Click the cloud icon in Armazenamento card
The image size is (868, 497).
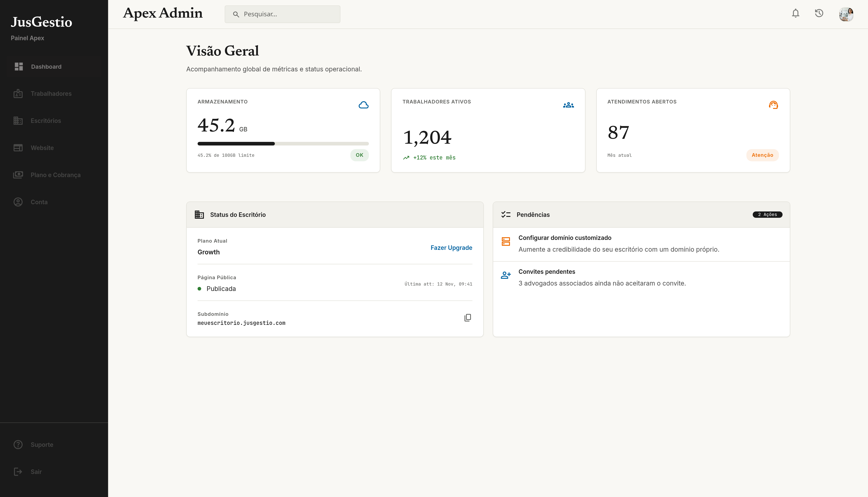(363, 105)
